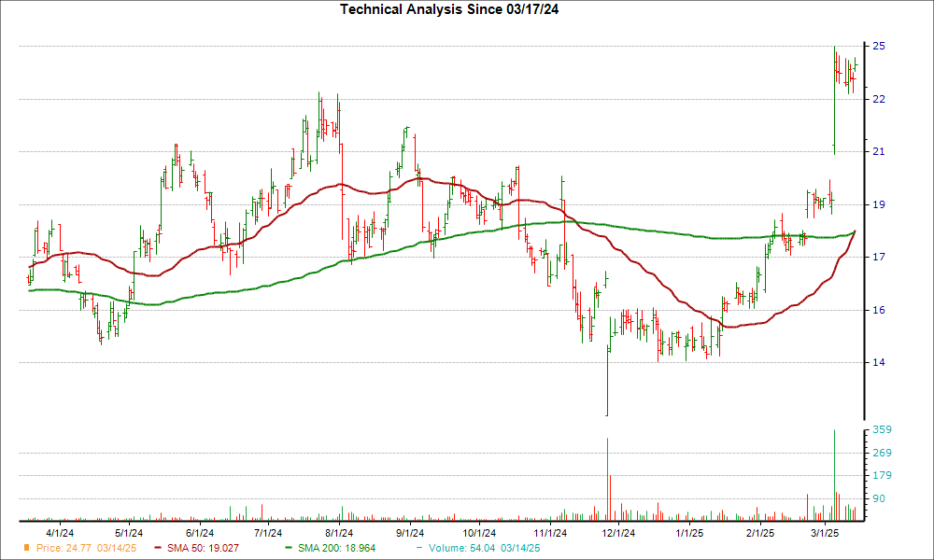Click the tall December 2024 volume spike
This screenshot has width=934, height=560.
(607, 480)
